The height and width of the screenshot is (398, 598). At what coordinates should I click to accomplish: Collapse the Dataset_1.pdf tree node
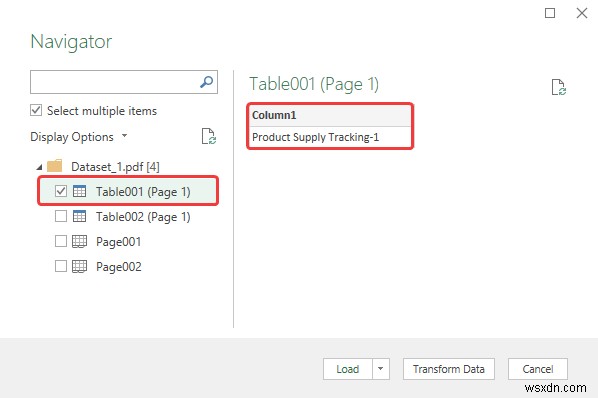pos(39,167)
